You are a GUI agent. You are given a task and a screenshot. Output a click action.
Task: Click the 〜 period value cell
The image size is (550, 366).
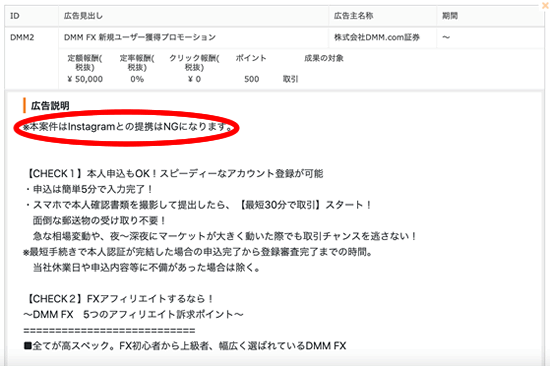[446, 37]
